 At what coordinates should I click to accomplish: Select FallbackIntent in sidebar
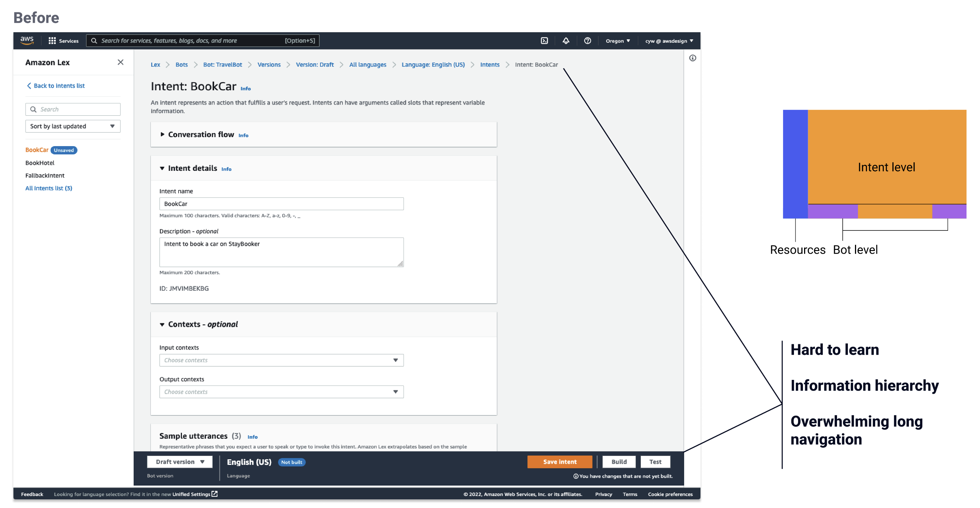[45, 175]
